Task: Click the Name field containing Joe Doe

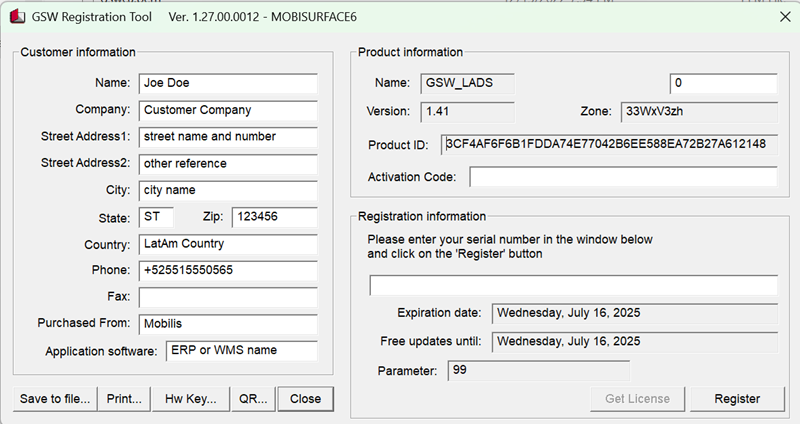Action: pyautogui.click(x=227, y=83)
